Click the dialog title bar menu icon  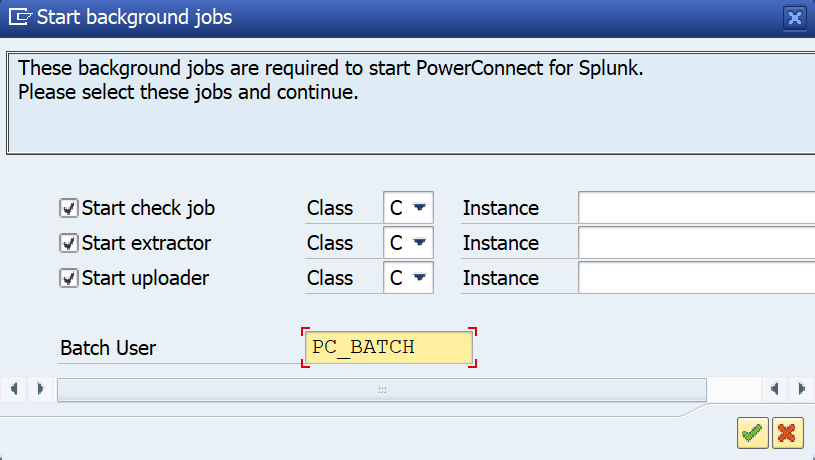(19, 16)
